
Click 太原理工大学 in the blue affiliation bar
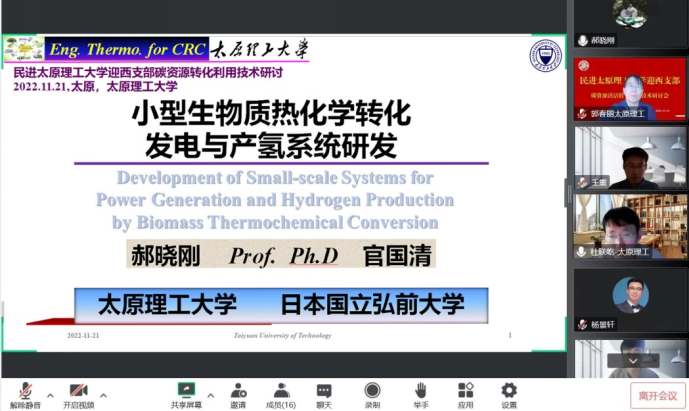167,305
